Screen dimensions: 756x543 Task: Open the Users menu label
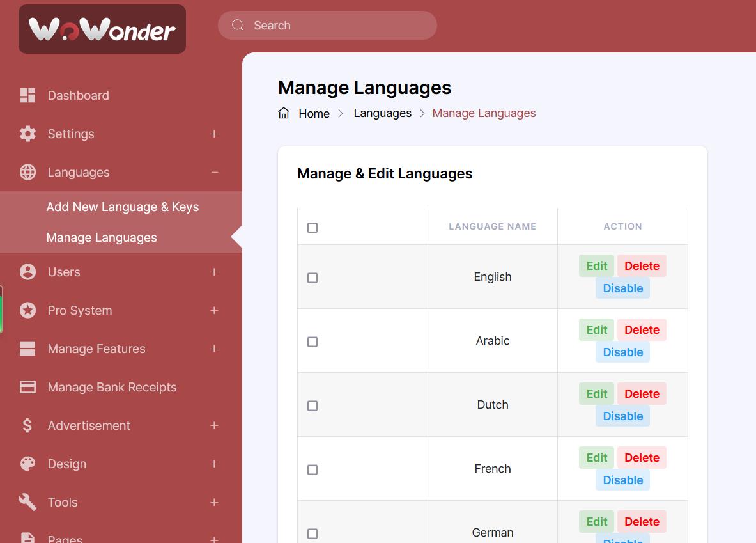64,272
